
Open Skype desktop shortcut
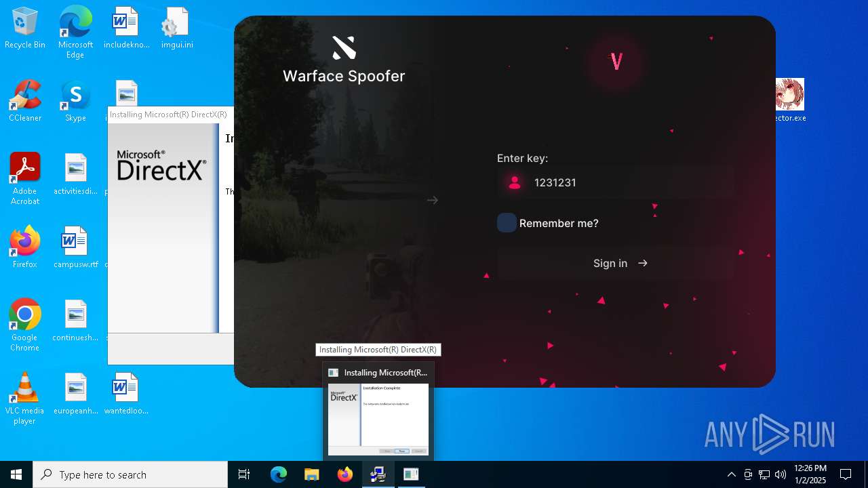[75, 102]
